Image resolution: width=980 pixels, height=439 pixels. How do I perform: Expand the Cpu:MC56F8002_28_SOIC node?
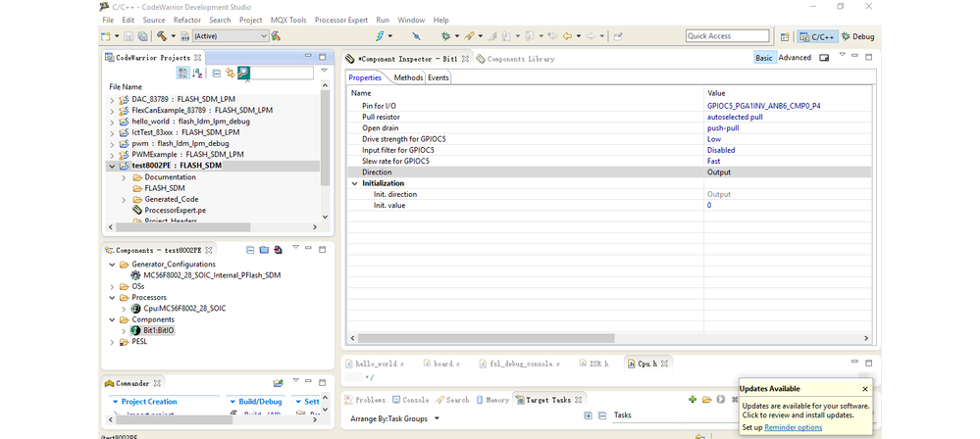click(x=124, y=309)
